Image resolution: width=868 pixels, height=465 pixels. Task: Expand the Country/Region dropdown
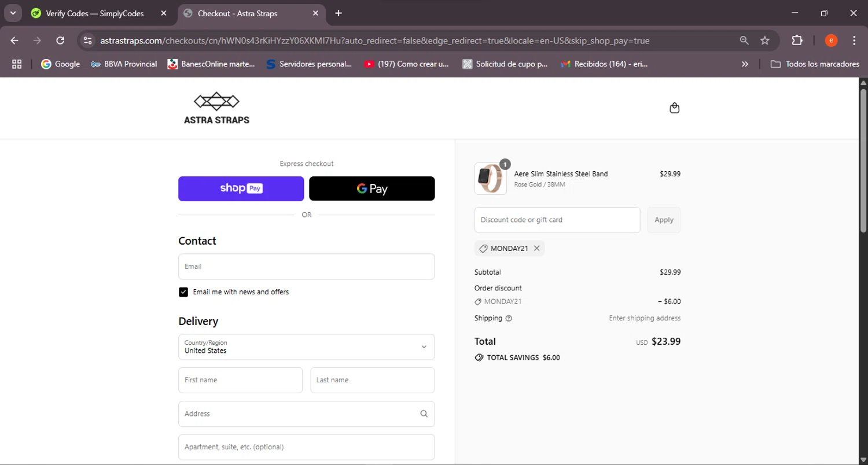click(x=306, y=347)
